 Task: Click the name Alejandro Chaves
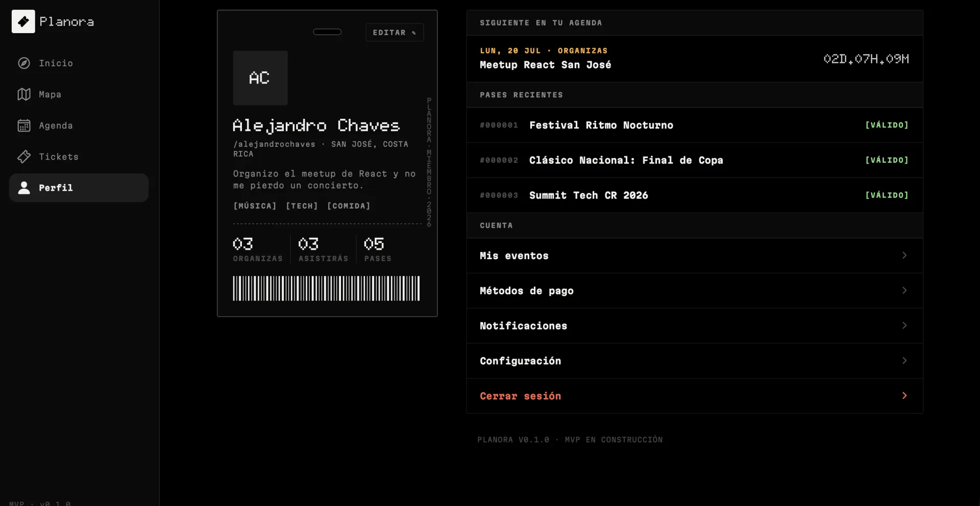(316, 125)
